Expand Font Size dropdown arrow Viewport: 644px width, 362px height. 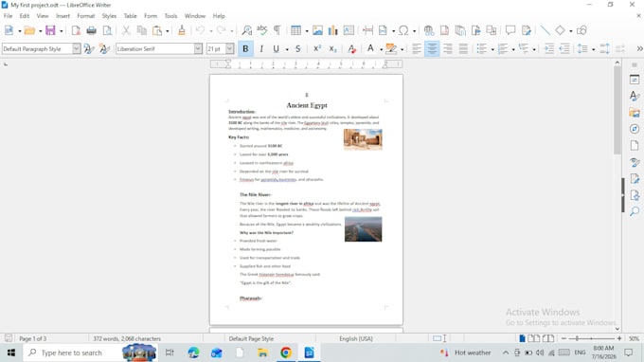(229, 49)
